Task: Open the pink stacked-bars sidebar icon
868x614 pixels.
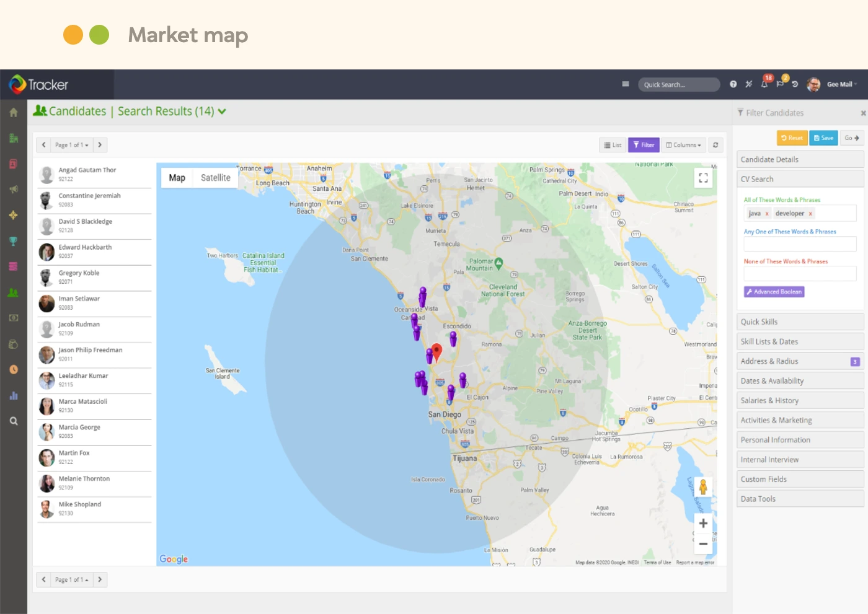Action: [13, 266]
